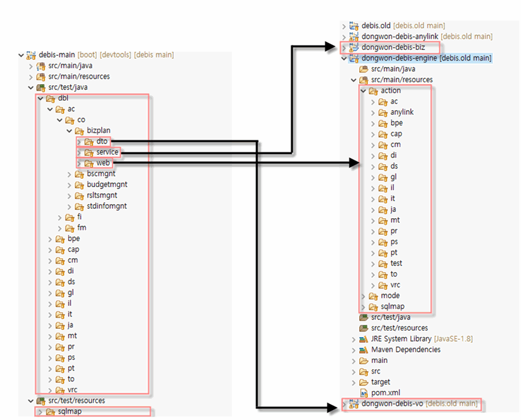Click the "[JavaSE-1.8]" label
The width and height of the screenshot is (521, 420).
pyautogui.click(x=453, y=339)
